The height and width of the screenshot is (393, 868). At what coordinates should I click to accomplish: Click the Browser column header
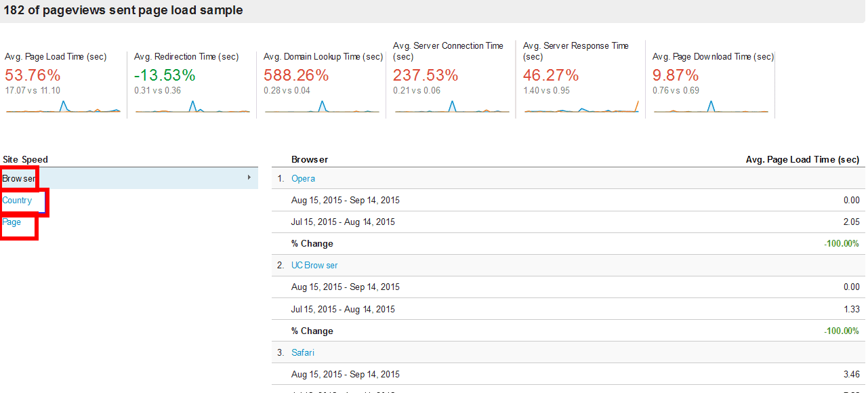[x=310, y=160]
